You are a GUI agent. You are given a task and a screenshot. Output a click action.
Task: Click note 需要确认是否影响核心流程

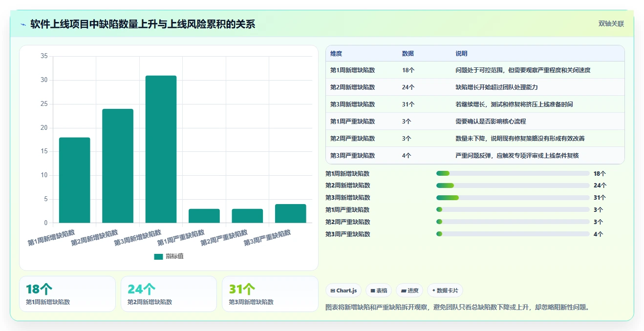tap(491, 122)
